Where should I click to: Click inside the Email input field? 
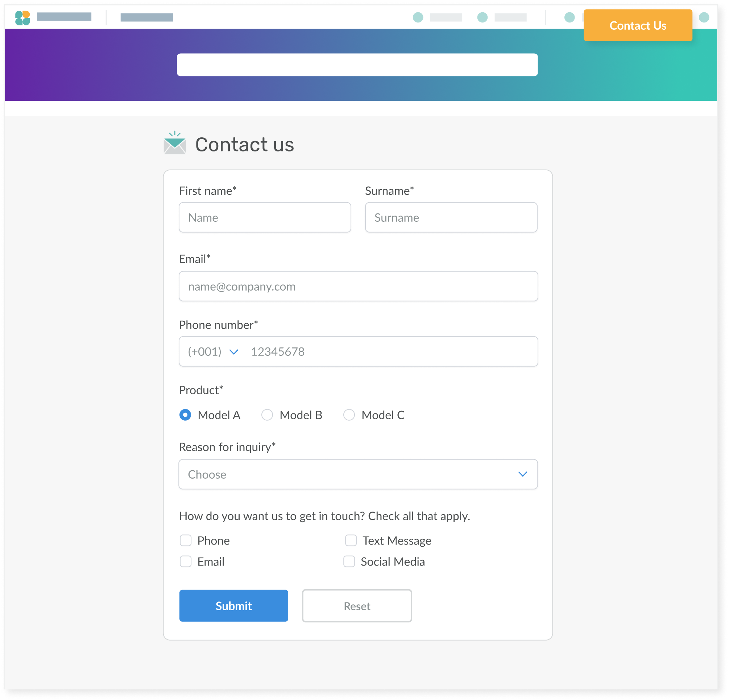pyautogui.click(x=358, y=286)
